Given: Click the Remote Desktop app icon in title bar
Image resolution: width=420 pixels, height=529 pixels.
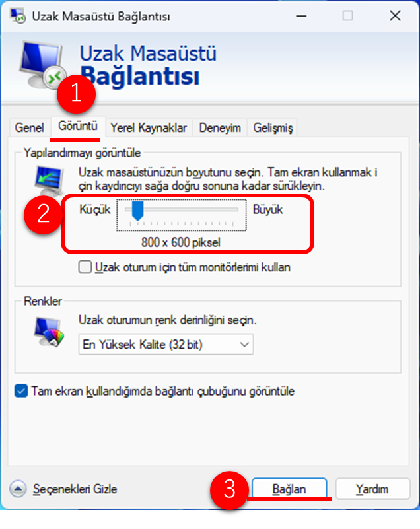Looking at the screenshot, I should pos(18,16).
